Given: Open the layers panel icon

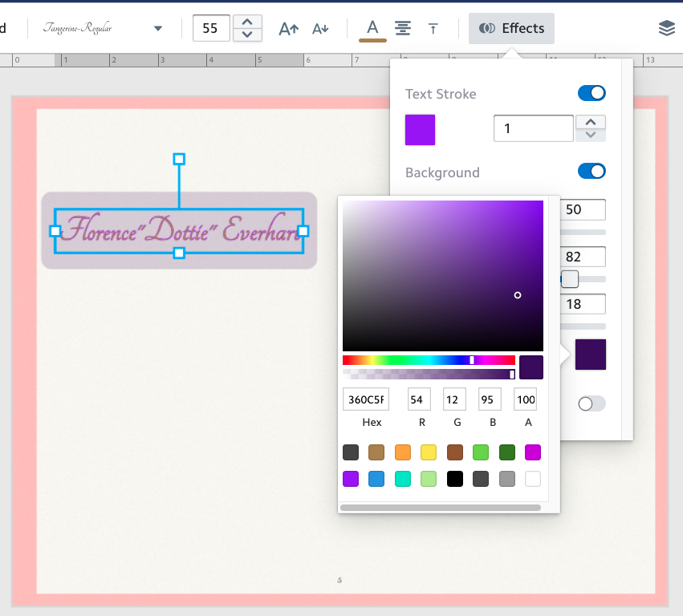Looking at the screenshot, I should [666, 28].
